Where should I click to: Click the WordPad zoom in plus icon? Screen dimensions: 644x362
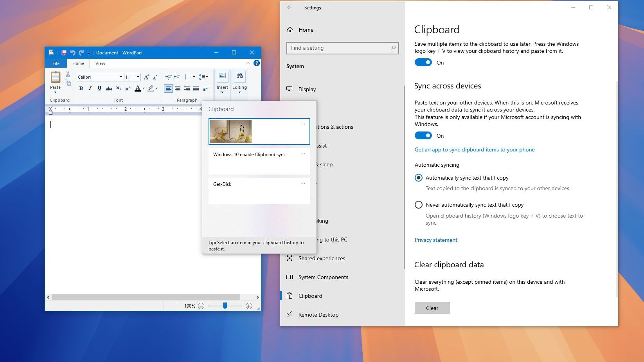[x=249, y=306]
